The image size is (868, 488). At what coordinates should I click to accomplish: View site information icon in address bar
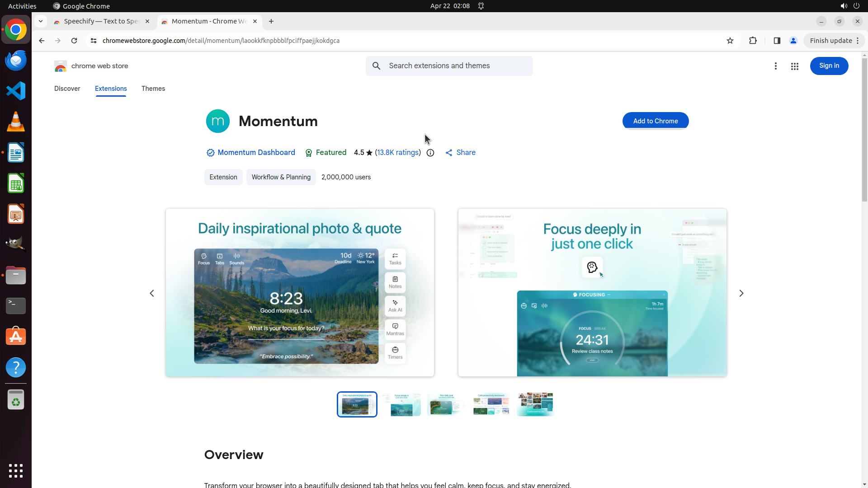pyautogui.click(x=94, y=41)
